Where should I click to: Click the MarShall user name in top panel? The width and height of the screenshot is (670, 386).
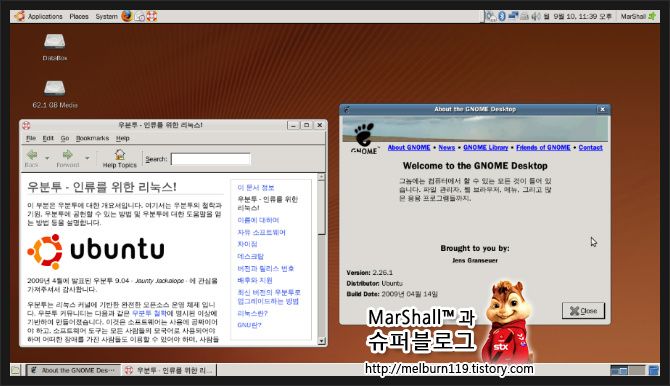tap(633, 16)
